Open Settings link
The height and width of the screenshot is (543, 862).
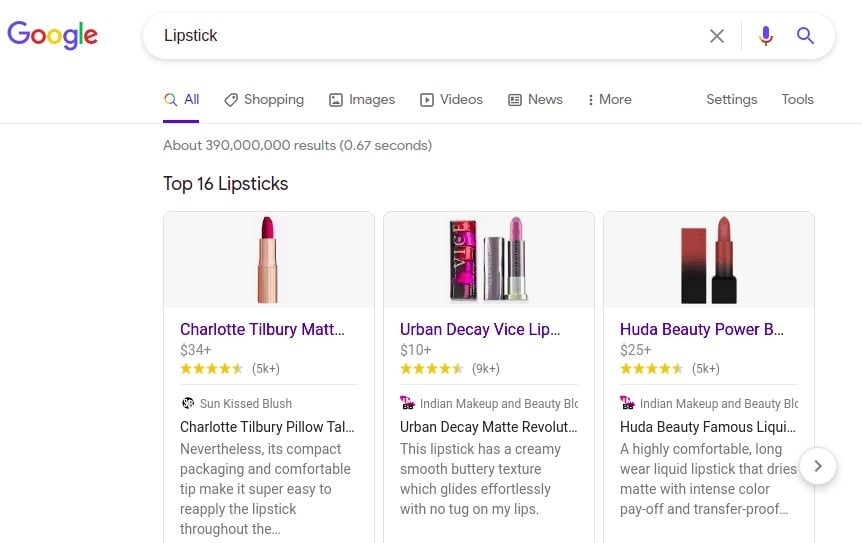coord(731,99)
